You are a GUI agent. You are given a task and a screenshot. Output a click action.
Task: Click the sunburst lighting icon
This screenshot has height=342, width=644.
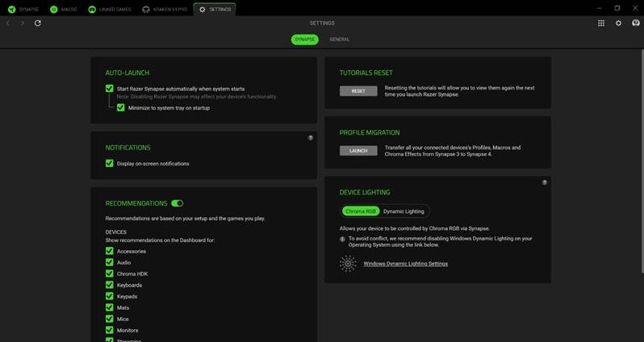[x=348, y=264]
